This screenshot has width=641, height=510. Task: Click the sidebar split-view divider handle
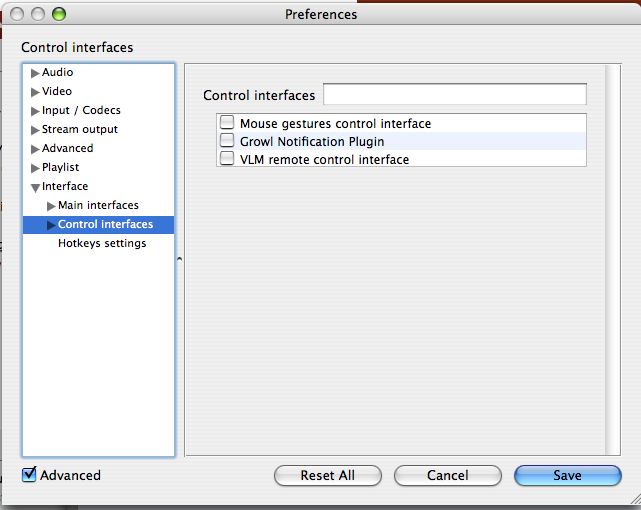(x=179, y=259)
